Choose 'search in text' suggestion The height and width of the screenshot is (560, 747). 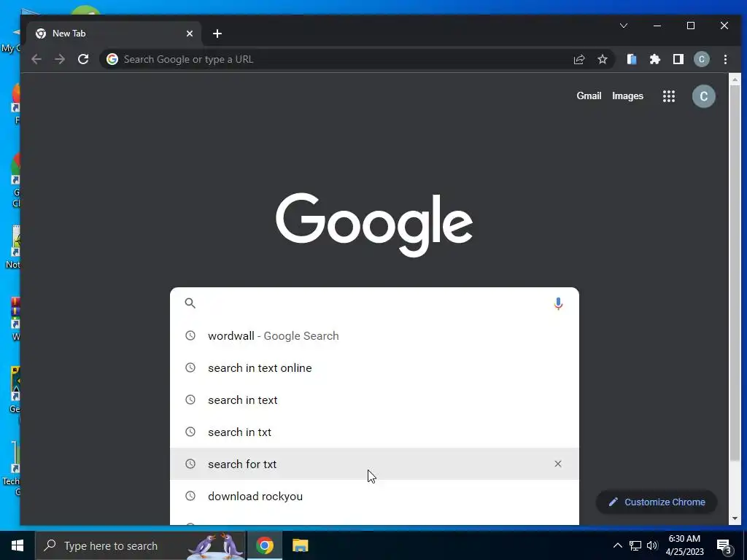(x=374, y=400)
